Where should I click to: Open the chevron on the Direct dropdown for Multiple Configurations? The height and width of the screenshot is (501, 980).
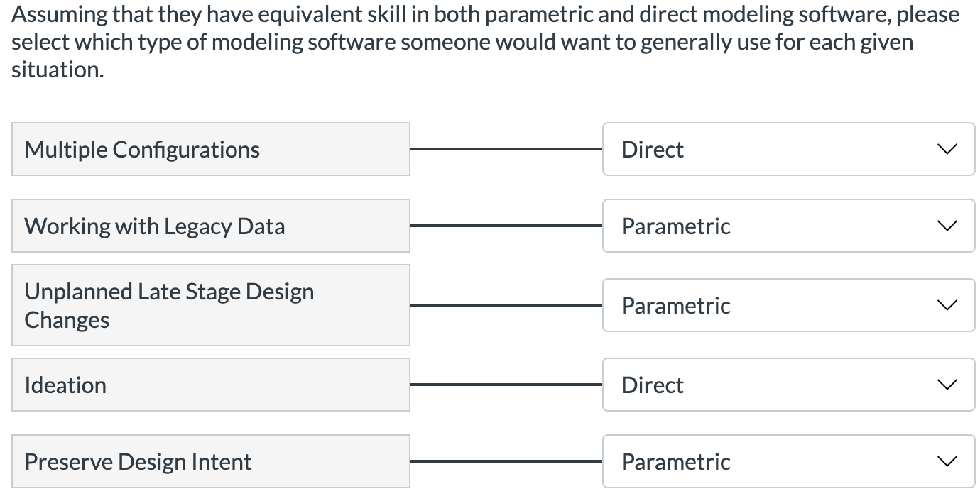tap(945, 149)
